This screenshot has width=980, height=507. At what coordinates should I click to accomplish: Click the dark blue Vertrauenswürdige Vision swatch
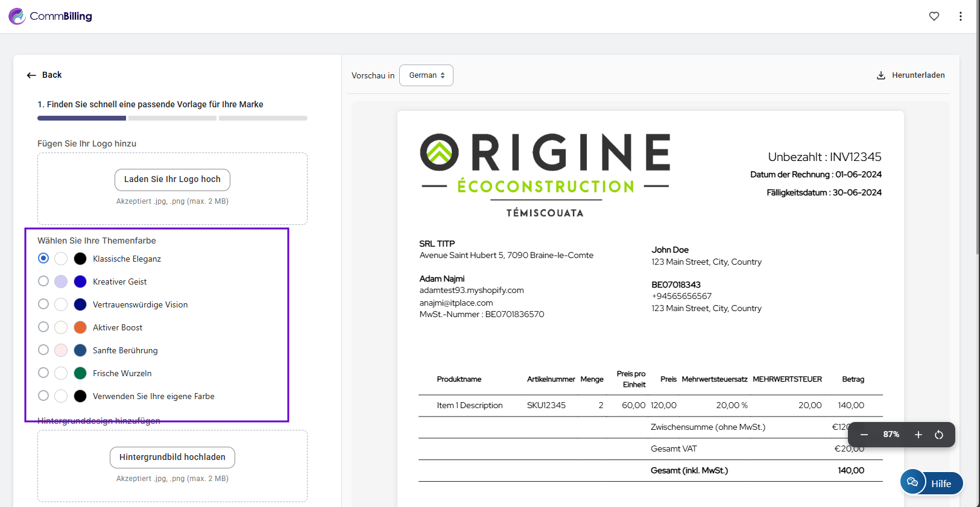[80, 304]
